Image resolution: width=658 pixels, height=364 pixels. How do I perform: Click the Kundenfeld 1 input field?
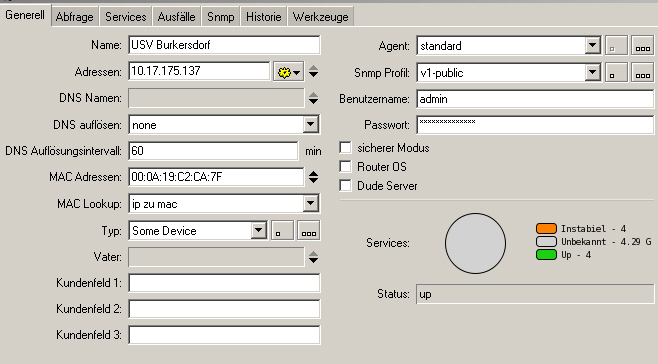point(224,283)
